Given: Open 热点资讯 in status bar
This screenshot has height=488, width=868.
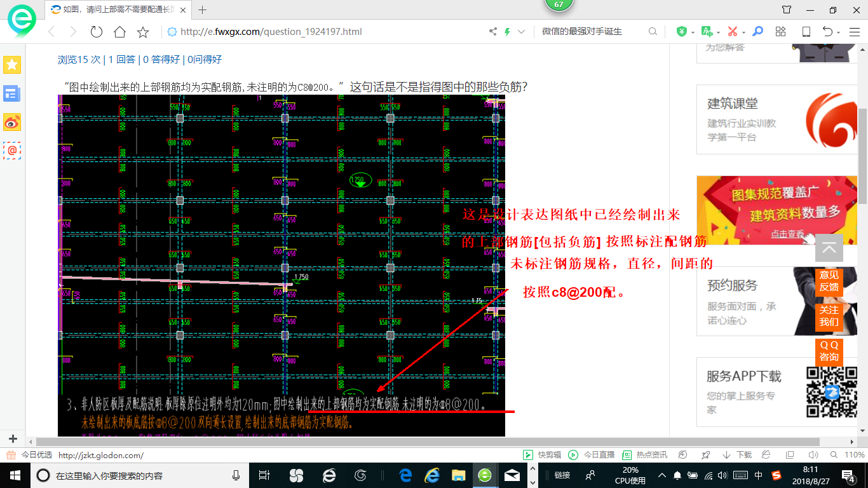Looking at the screenshot, I should pos(645,455).
